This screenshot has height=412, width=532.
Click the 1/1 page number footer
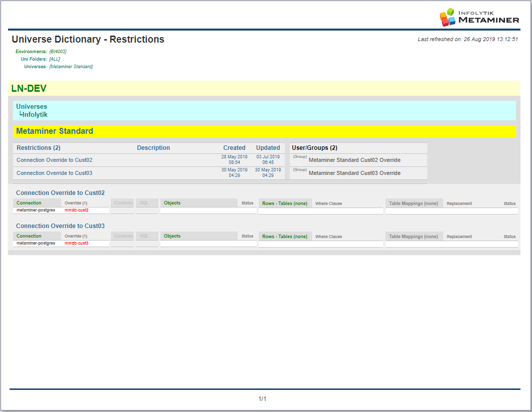point(262,399)
